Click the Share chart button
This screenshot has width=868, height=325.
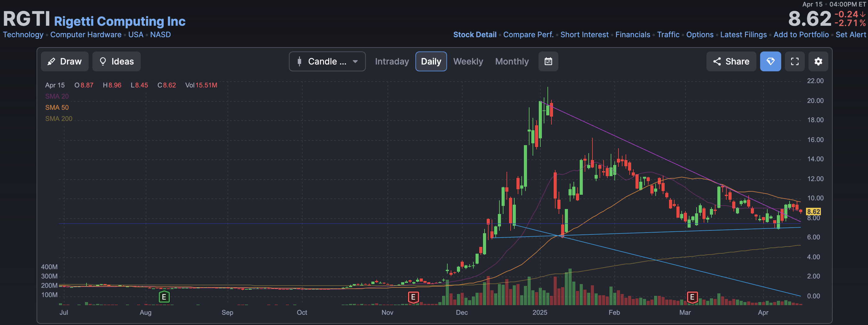click(731, 61)
